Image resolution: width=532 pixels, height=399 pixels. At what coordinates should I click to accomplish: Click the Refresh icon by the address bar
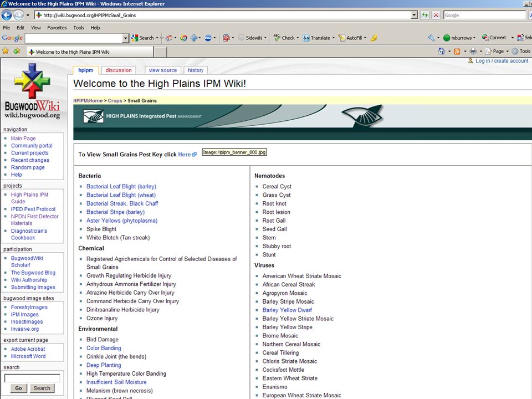click(x=425, y=16)
